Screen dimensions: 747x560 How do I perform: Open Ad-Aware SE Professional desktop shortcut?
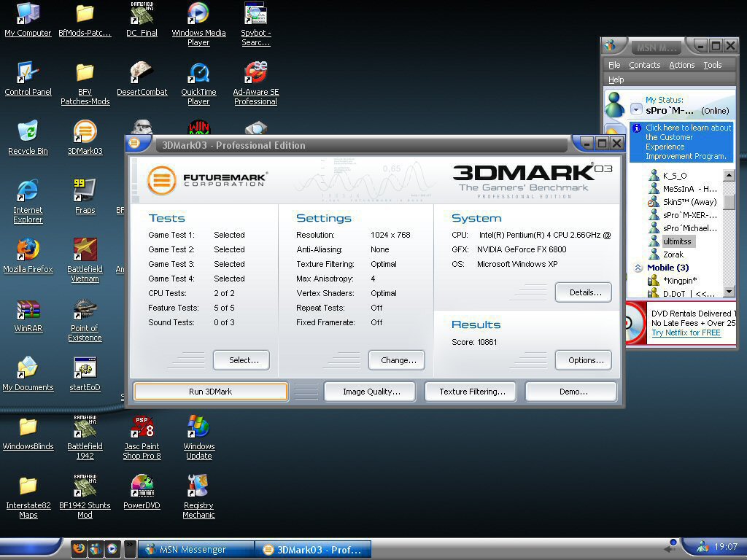click(256, 83)
